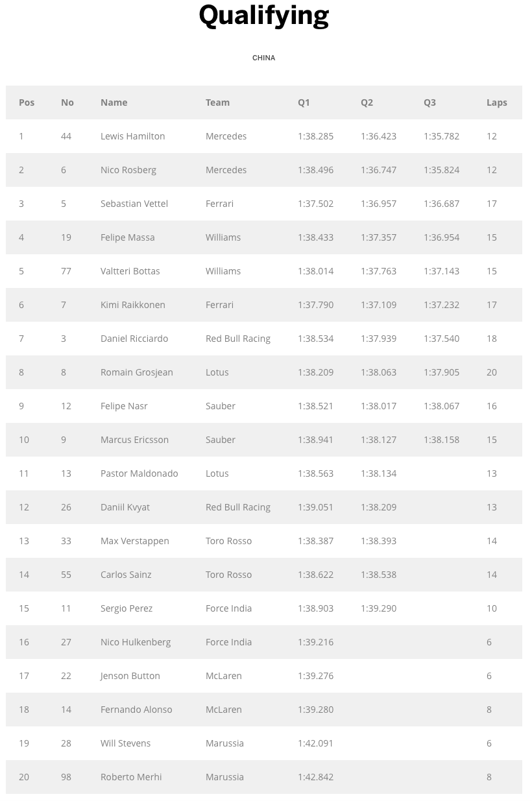Click Fernando Alonso's name
This screenshot has width=532, height=801.
[x=136, y=710]
